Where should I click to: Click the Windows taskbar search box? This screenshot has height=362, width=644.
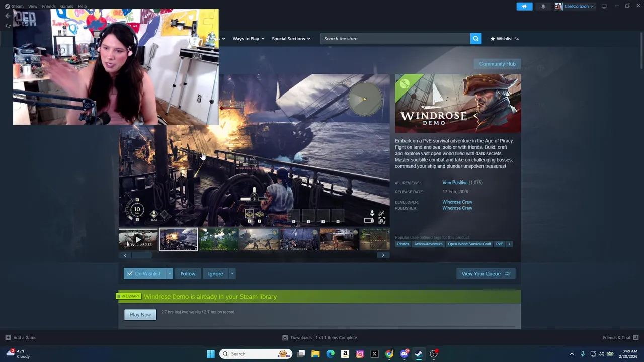coord(256,354)
